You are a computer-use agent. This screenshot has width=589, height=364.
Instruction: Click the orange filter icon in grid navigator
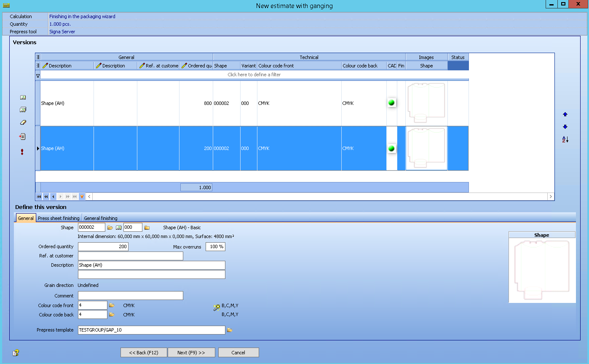[x=82, y=197]
